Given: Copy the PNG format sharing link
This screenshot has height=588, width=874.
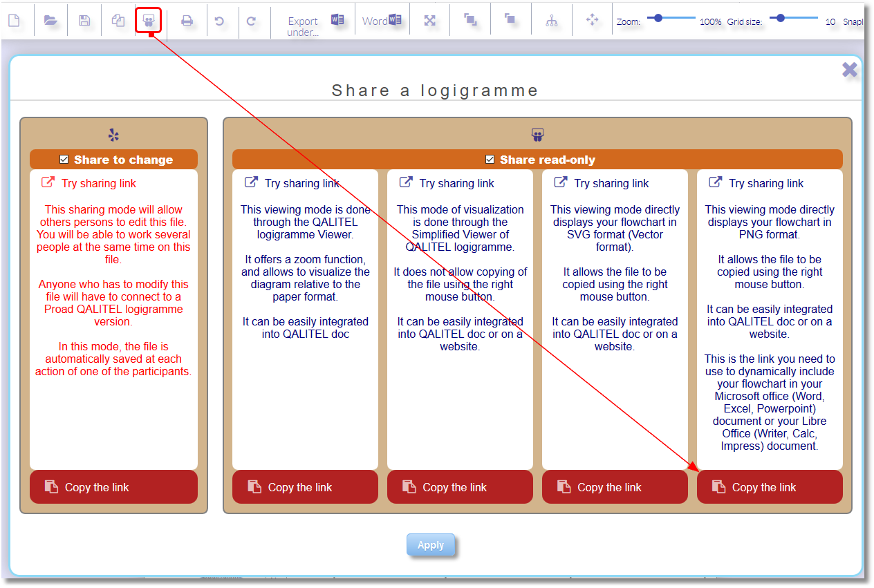Looking at the screenshot, I should click(x=770, y=486).
